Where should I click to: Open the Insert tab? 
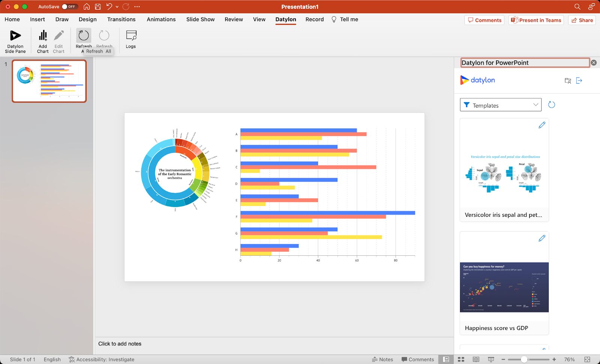pos(37,19)
